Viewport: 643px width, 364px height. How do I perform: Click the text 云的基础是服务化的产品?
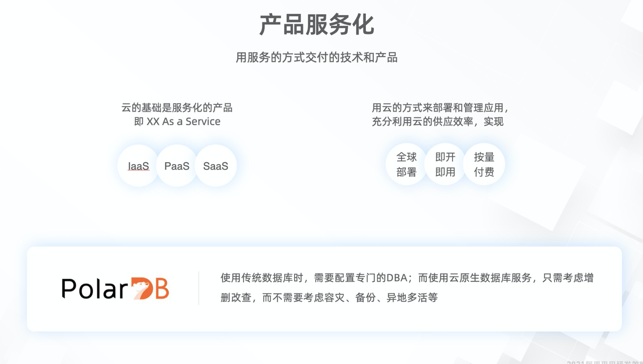pos(177,108)
